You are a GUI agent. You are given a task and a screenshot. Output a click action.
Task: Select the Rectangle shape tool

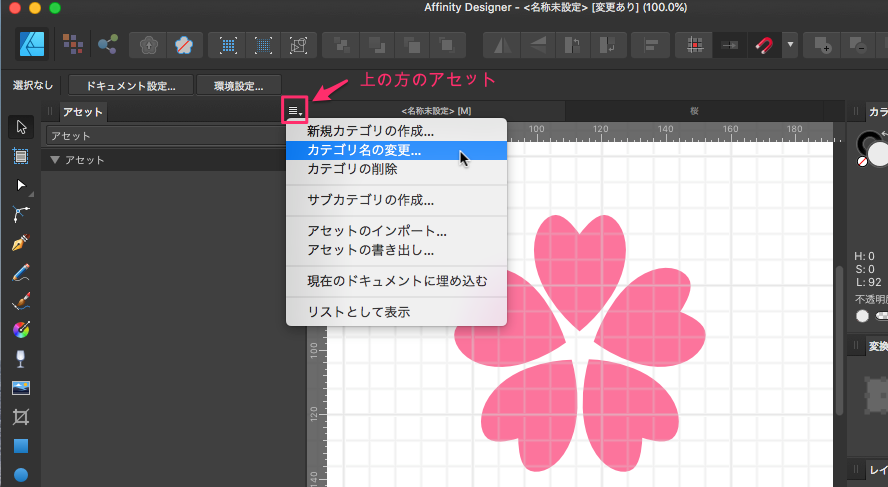21,445
